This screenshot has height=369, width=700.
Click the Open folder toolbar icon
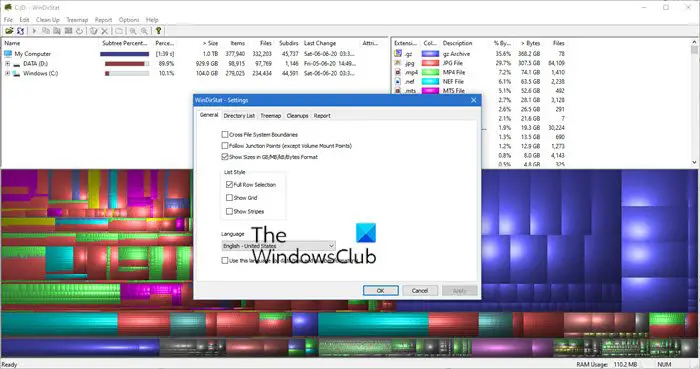pos(9,31)
